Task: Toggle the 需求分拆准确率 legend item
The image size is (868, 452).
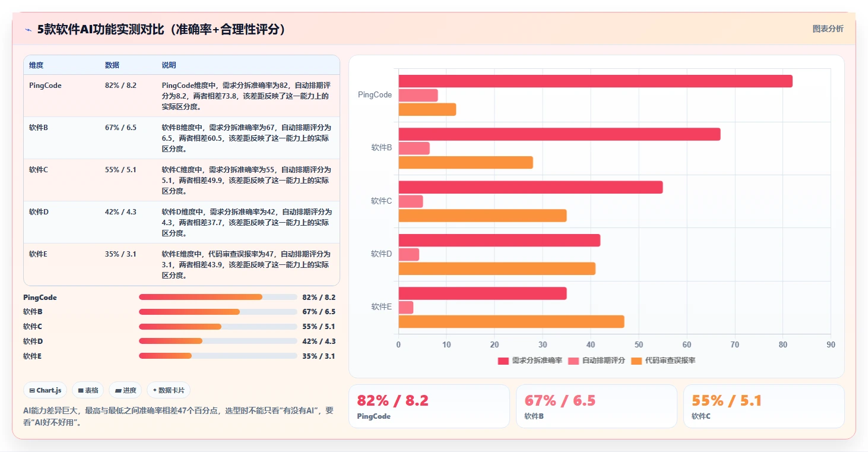Action: [530, 361]
